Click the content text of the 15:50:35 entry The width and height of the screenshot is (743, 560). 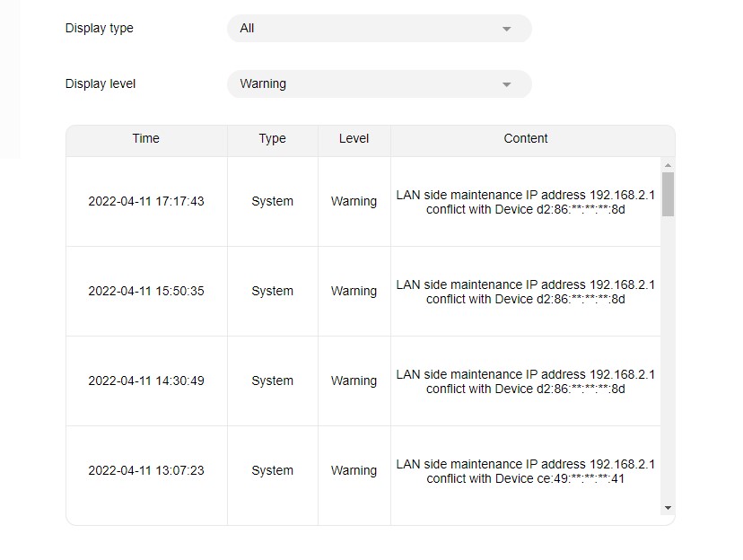click(526, 292)
